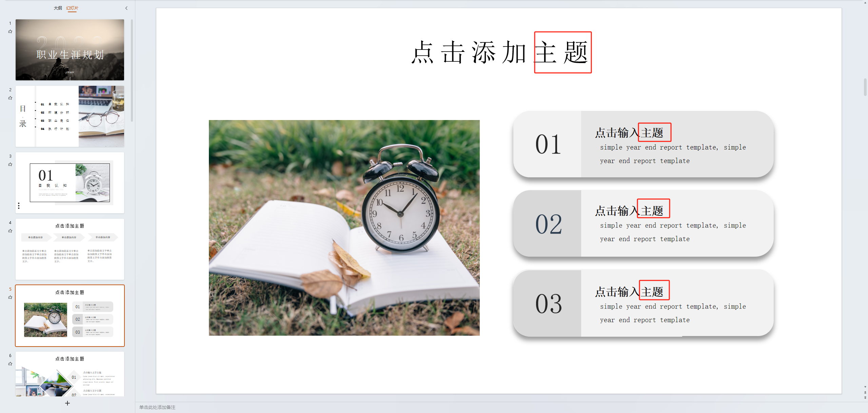Go to previous slide with double up arrow

pos(865,392)
